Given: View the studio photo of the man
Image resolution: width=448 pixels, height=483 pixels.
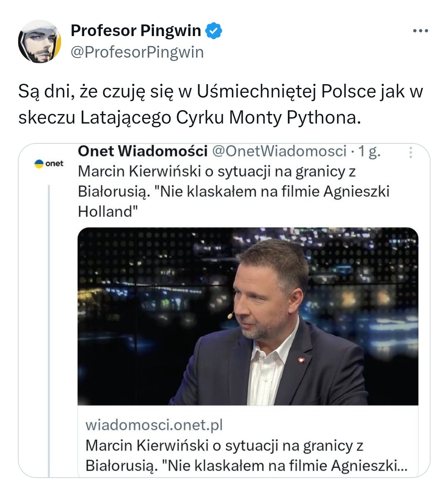Looking at the screenshot, I should pos(248,316).
